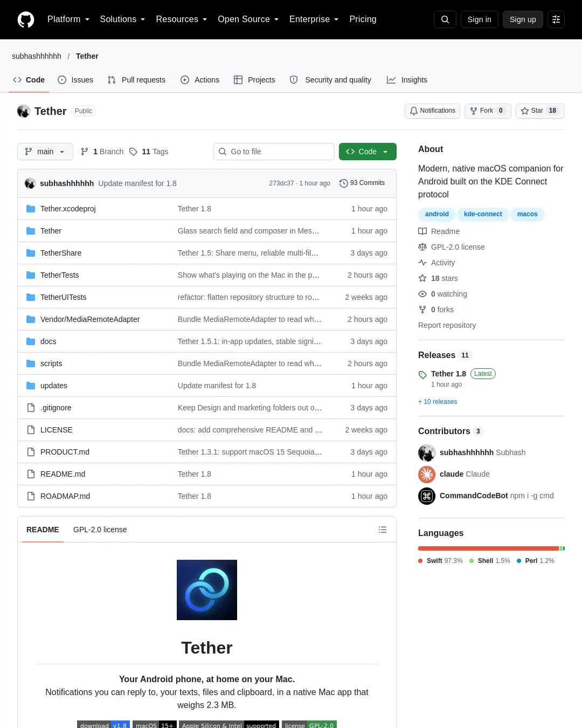Open the 273dc37 commit hash link
This screenshot has height=728, width=582.
click(x=281, y=183)
